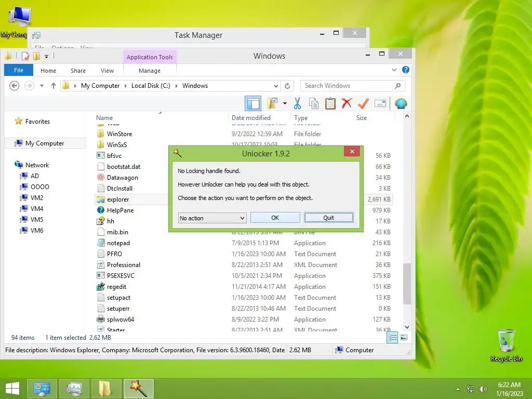Sort by the Name column header
Screen dimensions: 532x399
[x=104, y=118]
